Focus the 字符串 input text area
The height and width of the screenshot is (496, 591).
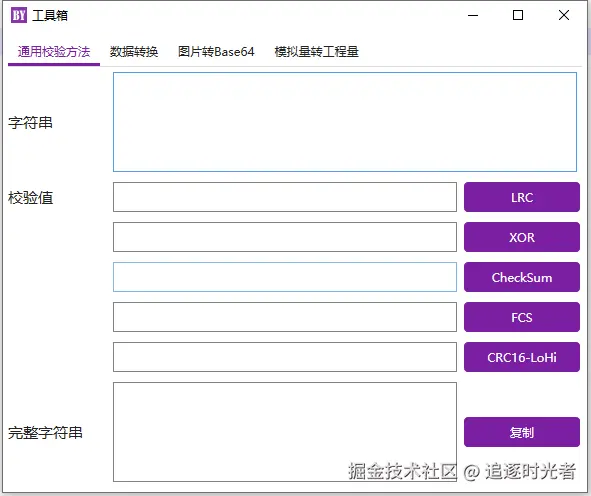(345, 122)
